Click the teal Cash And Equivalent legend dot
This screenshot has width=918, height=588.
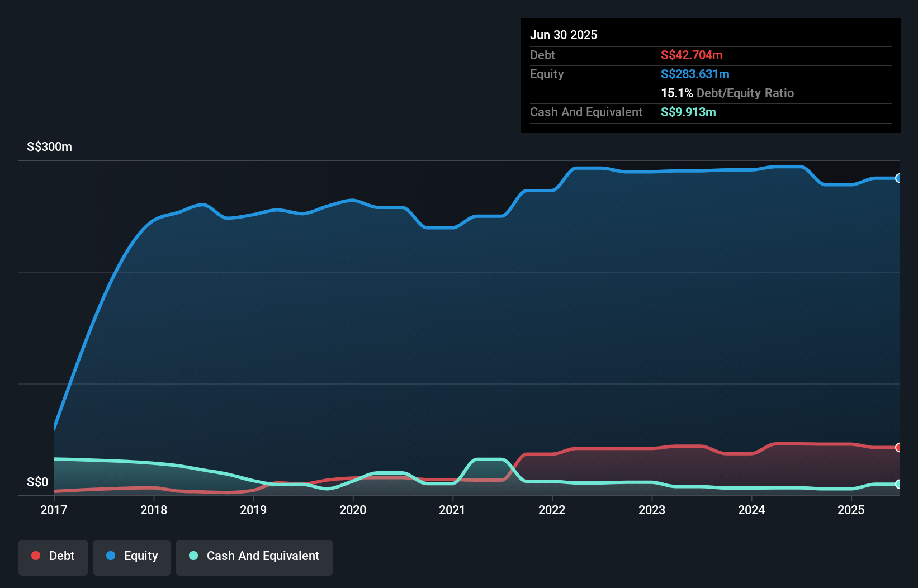tap(193, 556)
